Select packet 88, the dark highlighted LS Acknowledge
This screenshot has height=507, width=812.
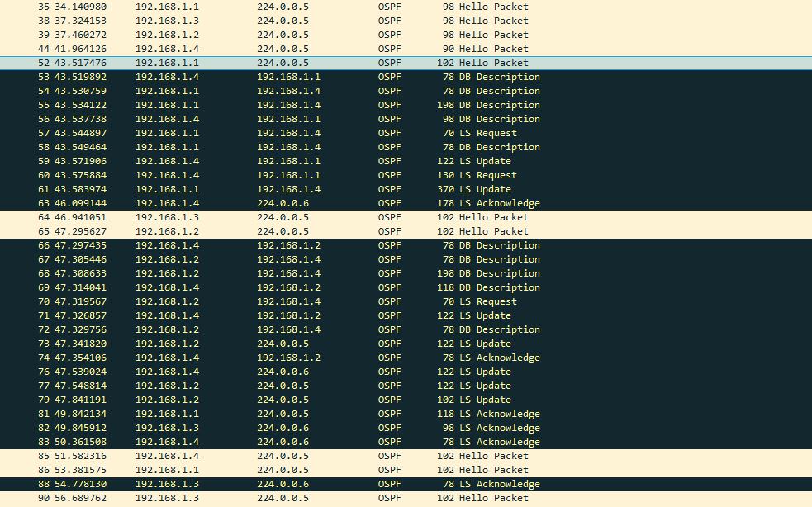pyautogui.click(x=248, y=483)
